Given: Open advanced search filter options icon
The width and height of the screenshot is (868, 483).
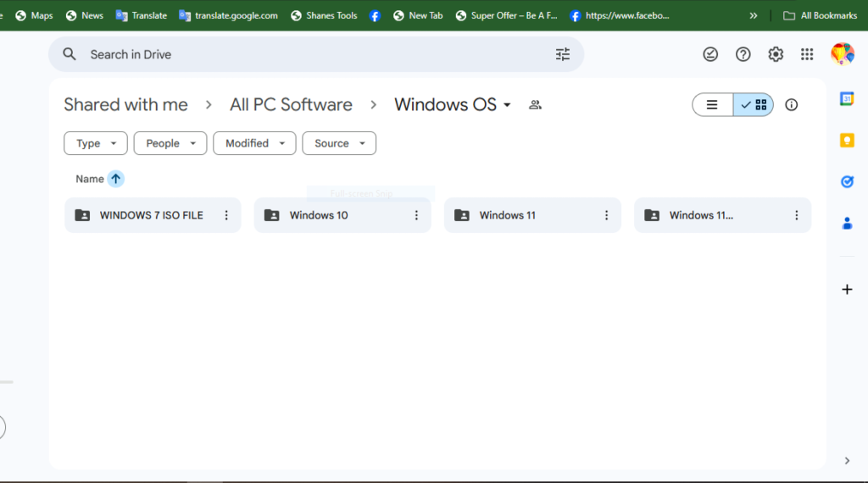Looking at the screenshot, I should [x=563, y=54].
